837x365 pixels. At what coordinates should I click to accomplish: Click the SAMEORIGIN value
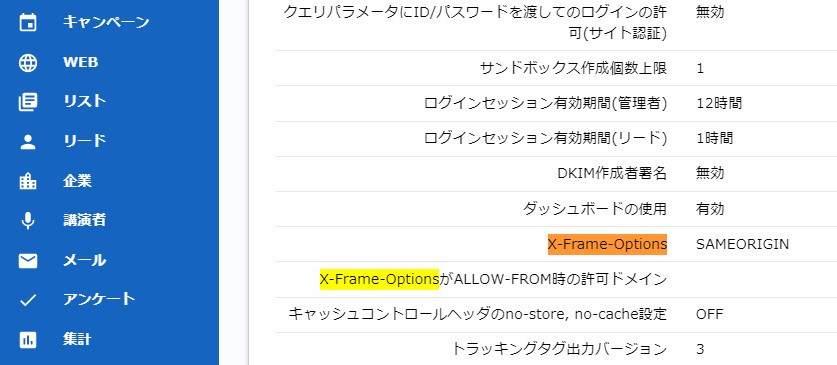pyautogui.click(x=743, y=244)
